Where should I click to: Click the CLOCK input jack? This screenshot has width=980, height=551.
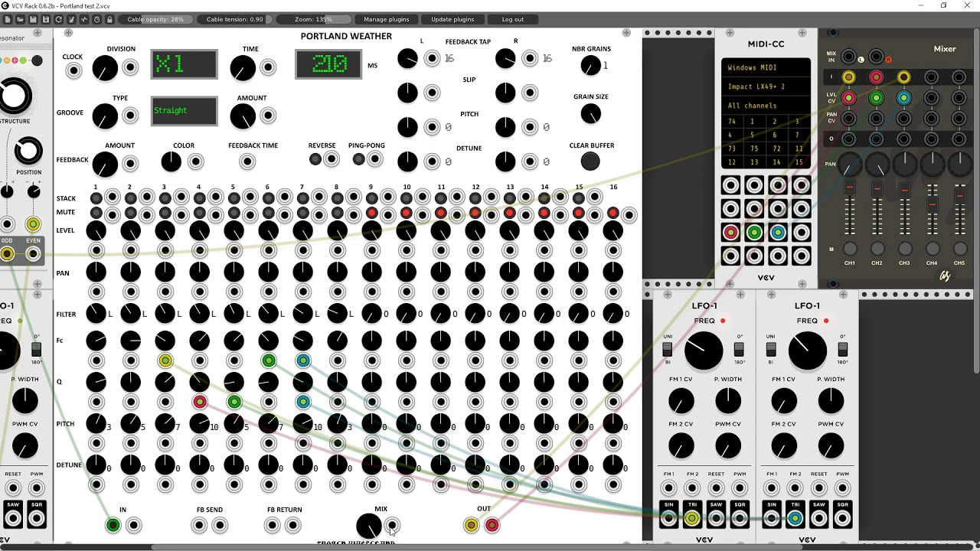(73, 71)
